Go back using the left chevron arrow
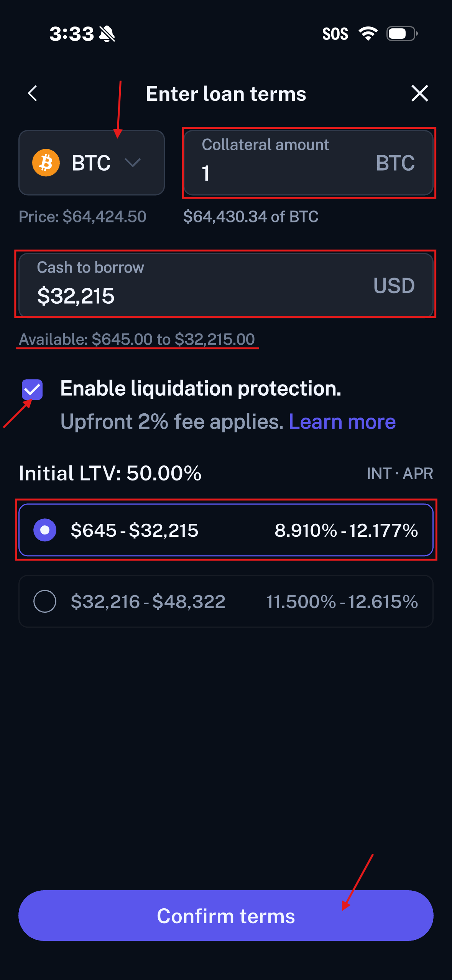 click(x=33, y=93)
